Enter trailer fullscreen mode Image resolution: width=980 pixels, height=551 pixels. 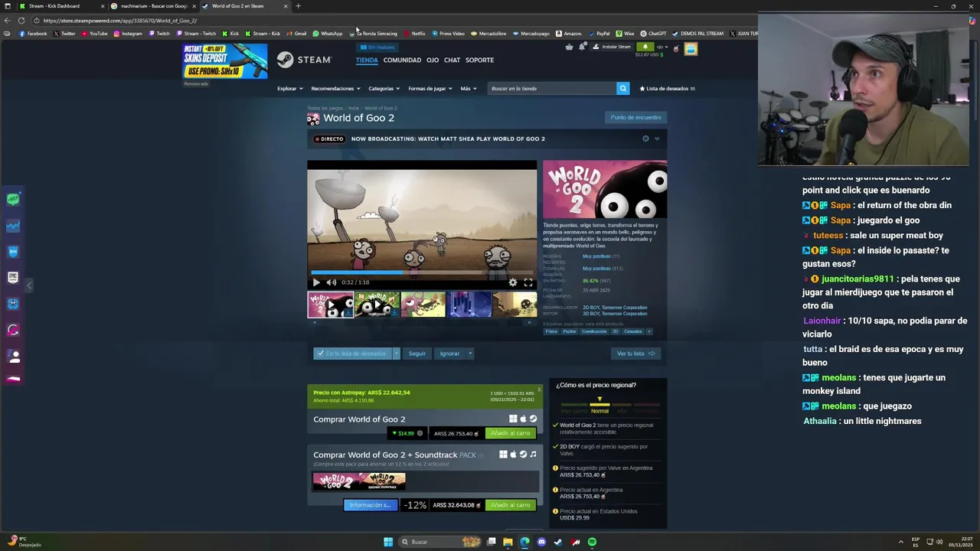click(x=528, y=282)
